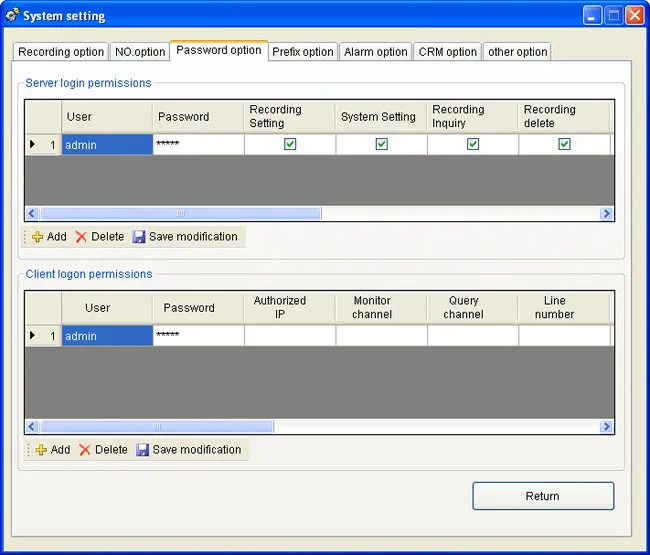This screenshot has height=555, width=650.
Task: Toggle Recording Inquiry checkbox for admin
Action: point(473,144)
